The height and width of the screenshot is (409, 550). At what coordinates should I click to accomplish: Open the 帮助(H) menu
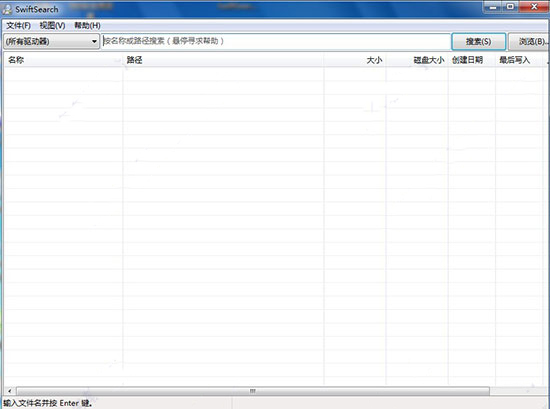click(x=87, y=26)
